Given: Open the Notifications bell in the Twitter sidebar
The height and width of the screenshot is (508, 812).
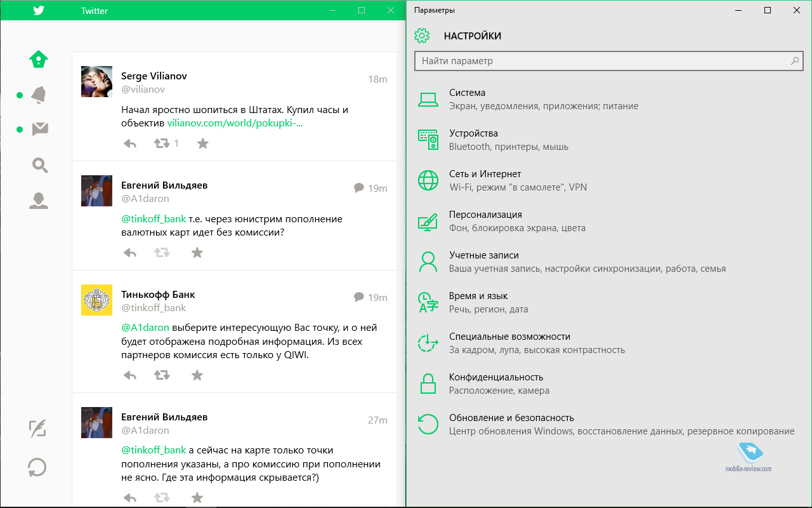Looking at the screenshot, I should tap(39, 95).
